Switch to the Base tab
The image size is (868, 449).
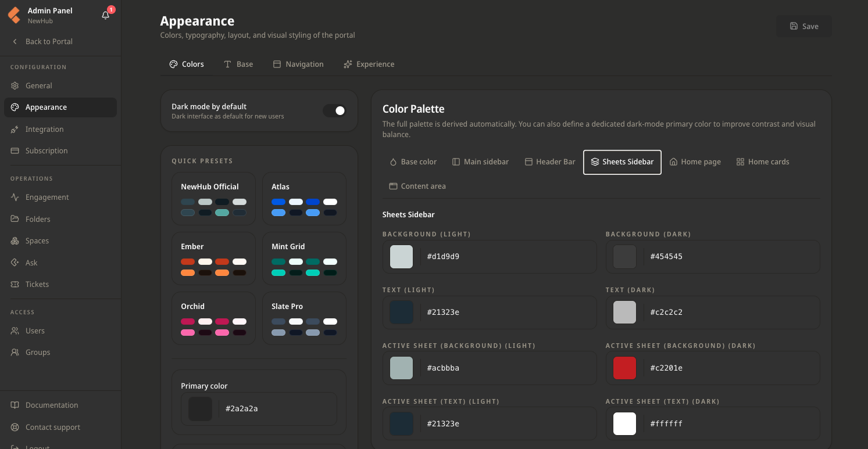(x=238, y=64)
